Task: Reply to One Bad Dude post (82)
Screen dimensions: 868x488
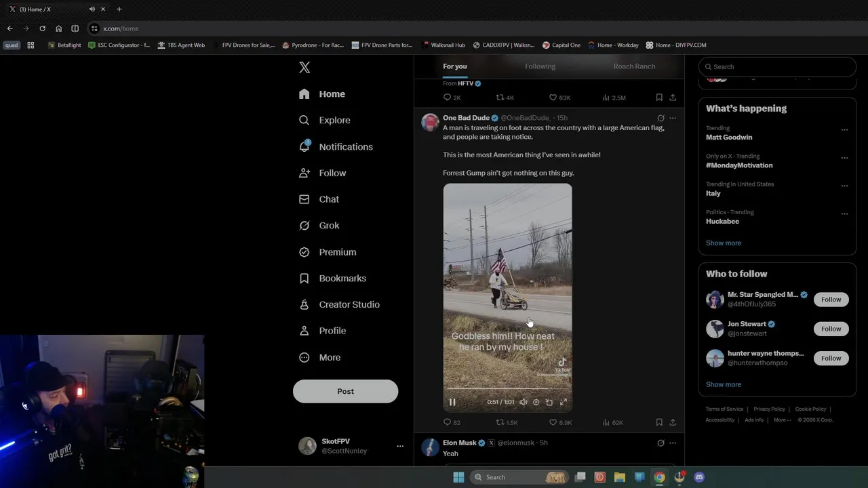Action: pyautogui.click(x=452, y=422)
